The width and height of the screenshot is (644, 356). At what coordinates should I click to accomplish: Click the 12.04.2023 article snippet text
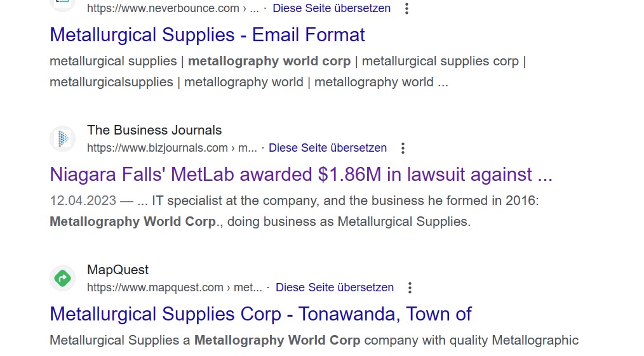click(x=294, y=211)
